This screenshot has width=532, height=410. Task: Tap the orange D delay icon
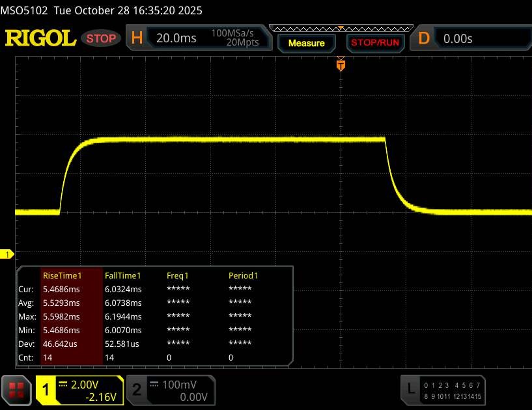pos(424,38)
